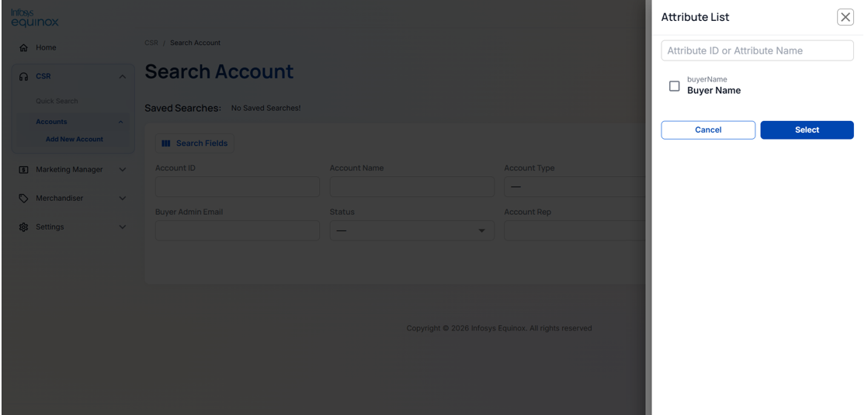Check the Buyer Name attribute checkbox
Screen dimensions: 868x415
coord(674,86)
